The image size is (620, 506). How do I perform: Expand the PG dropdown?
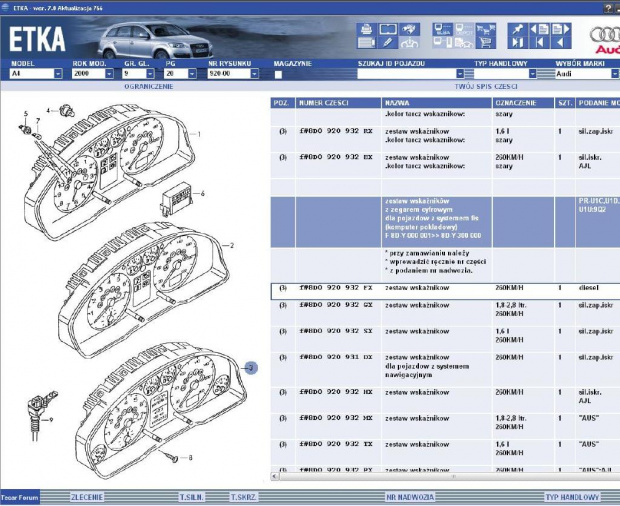pos(180,74)
